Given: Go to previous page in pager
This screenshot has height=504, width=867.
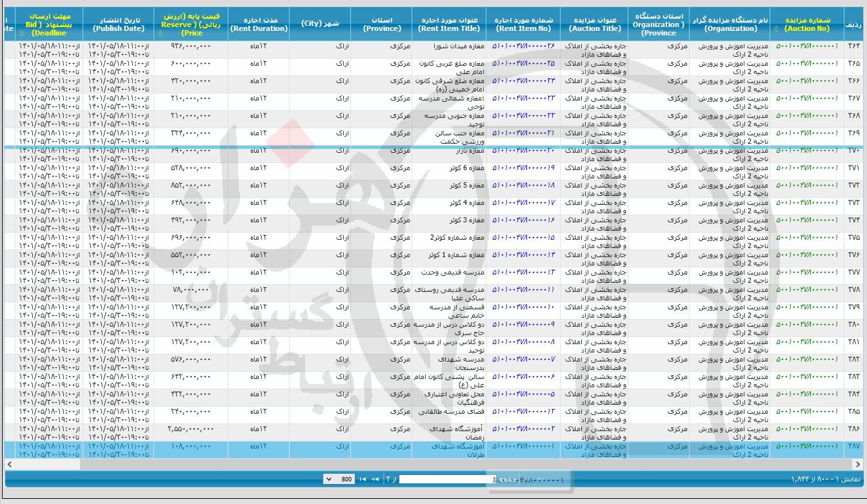Looking at the screenshot, I should (x=374, y=479).
